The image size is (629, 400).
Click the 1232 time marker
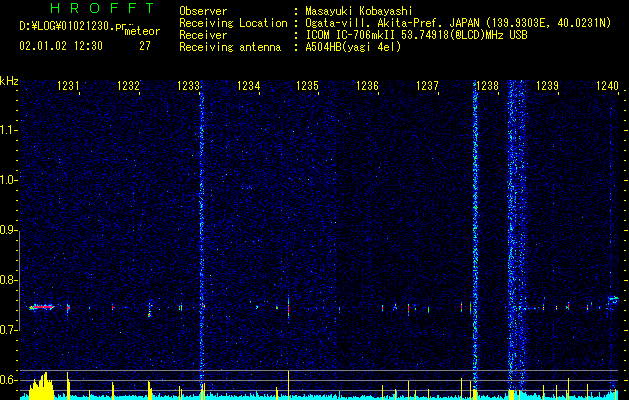(128, 86)
